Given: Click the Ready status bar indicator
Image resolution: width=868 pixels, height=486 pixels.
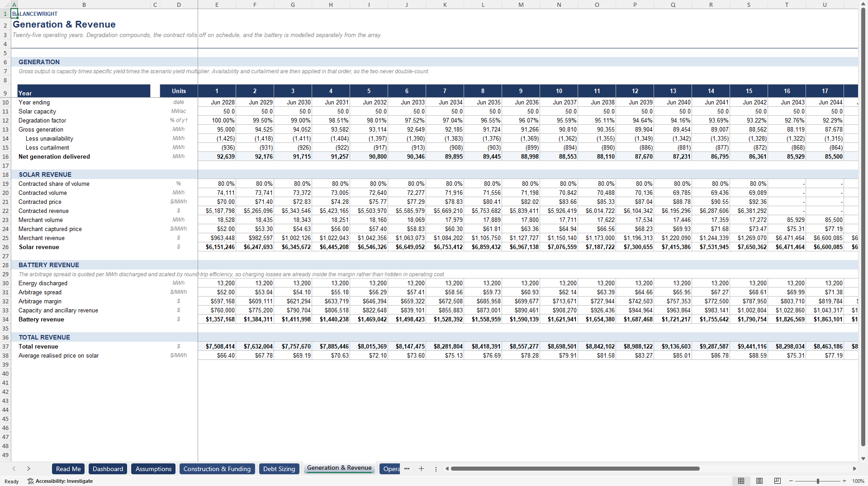Looking at the screenshot, I should click(x=11, y=481).
